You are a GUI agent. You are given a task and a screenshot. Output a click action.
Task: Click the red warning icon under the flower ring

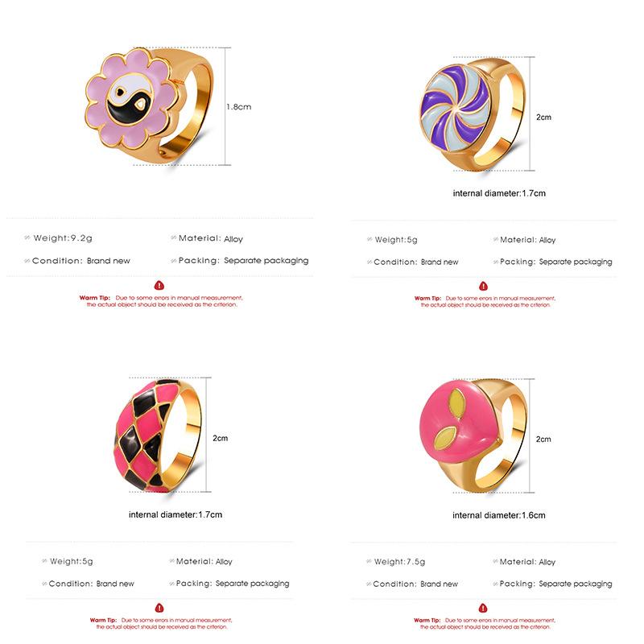point(159,285)
